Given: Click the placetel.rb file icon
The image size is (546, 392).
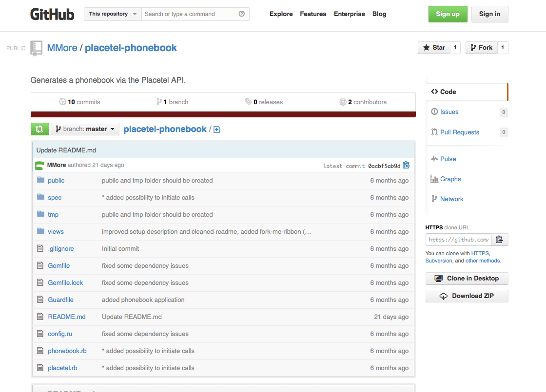Looking at the screenshot, I should click(x=40, y=368).
